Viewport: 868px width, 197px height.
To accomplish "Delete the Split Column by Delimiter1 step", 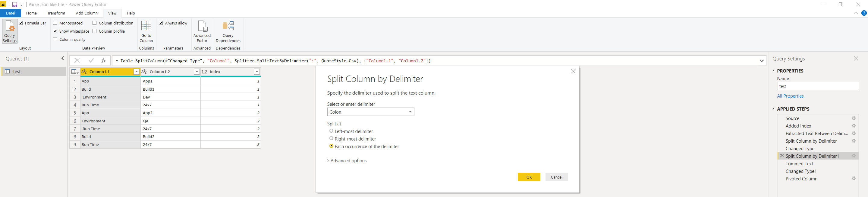I will pos(782,156).
